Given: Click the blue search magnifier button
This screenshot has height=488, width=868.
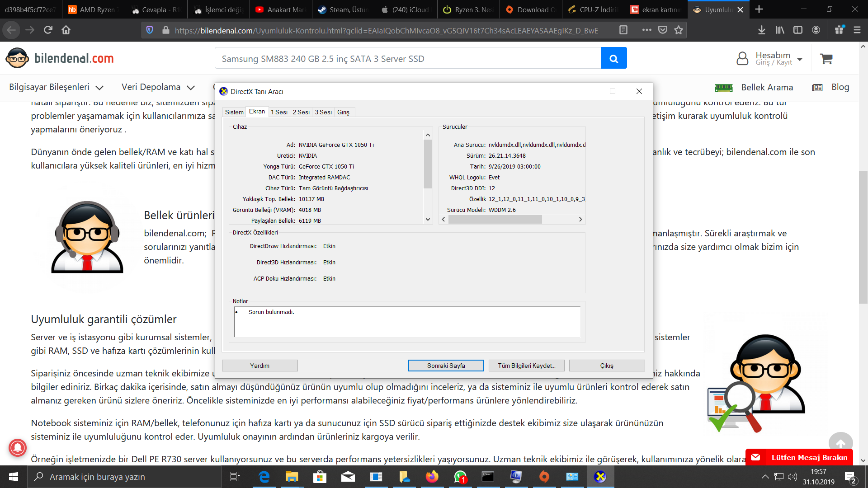Looking at the screenshot, I should 613,58.
